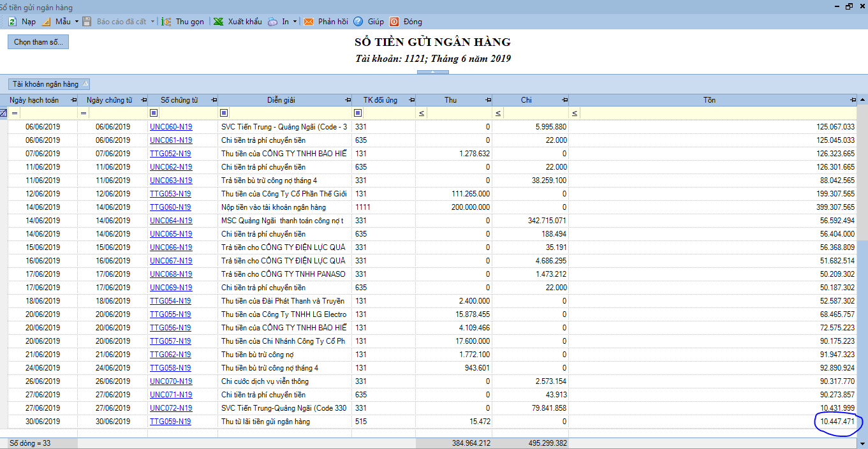Open voucher link UNC060-N19
The width and height of the screenshot is (868, 449).
(171, 127)
